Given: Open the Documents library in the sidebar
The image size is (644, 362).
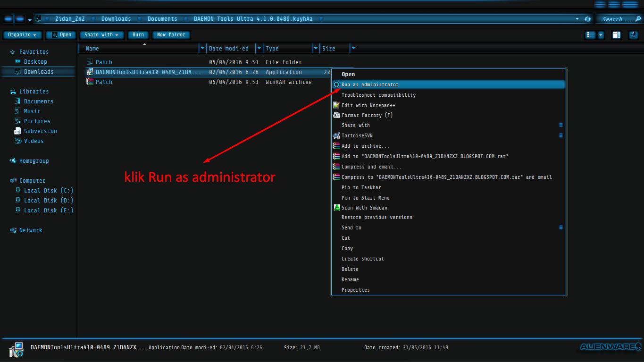Looking at the screenshot, I should click(39, 101).
